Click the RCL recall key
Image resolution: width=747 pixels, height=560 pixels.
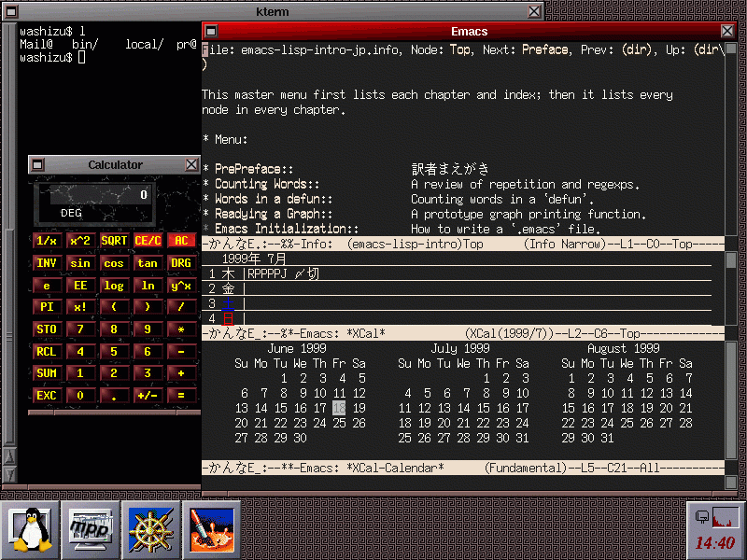(47, 352)
